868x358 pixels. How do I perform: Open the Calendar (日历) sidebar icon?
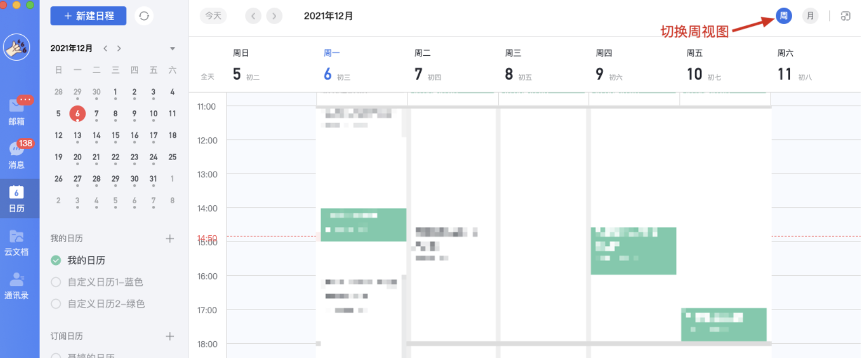(17, 198)
